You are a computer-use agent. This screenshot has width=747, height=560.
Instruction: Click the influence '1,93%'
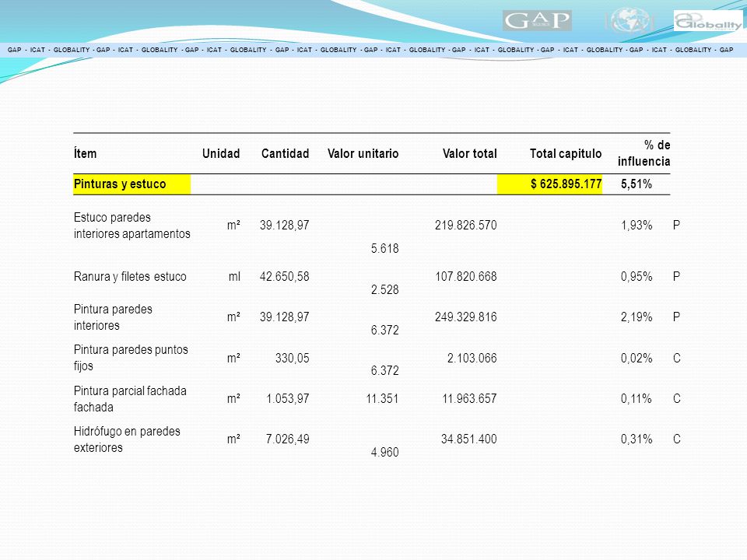tap(637, 226)
